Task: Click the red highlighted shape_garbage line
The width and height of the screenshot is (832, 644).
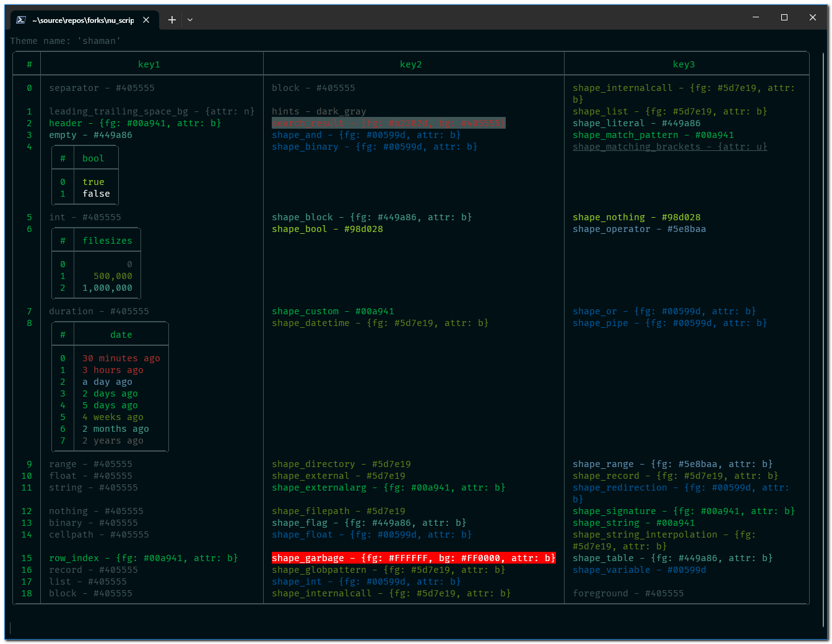Action: click(414, 558)
